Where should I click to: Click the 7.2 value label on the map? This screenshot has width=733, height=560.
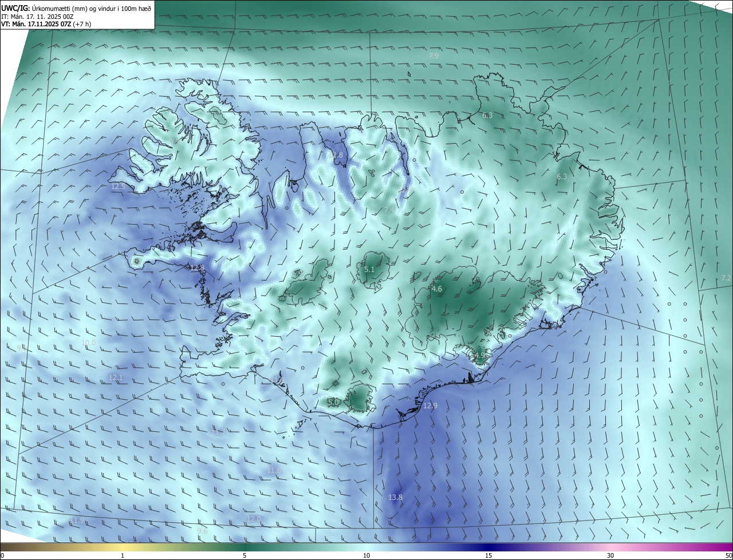point(726,278)
